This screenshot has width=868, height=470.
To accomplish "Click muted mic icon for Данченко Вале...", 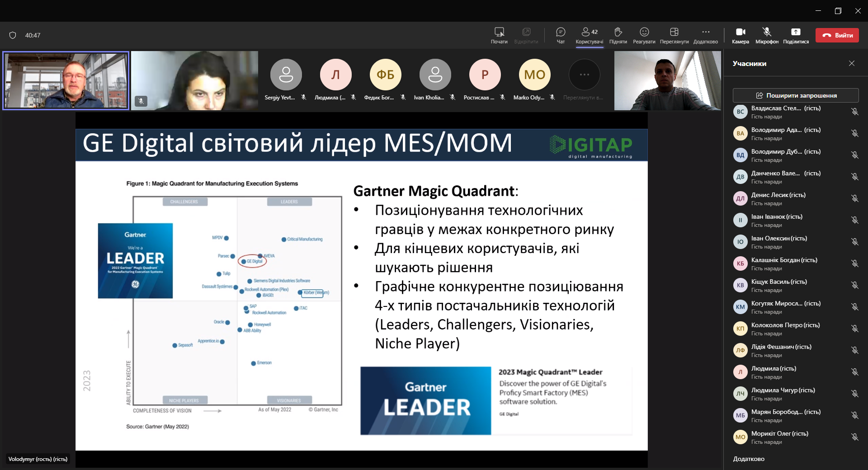I will [854, 177].
